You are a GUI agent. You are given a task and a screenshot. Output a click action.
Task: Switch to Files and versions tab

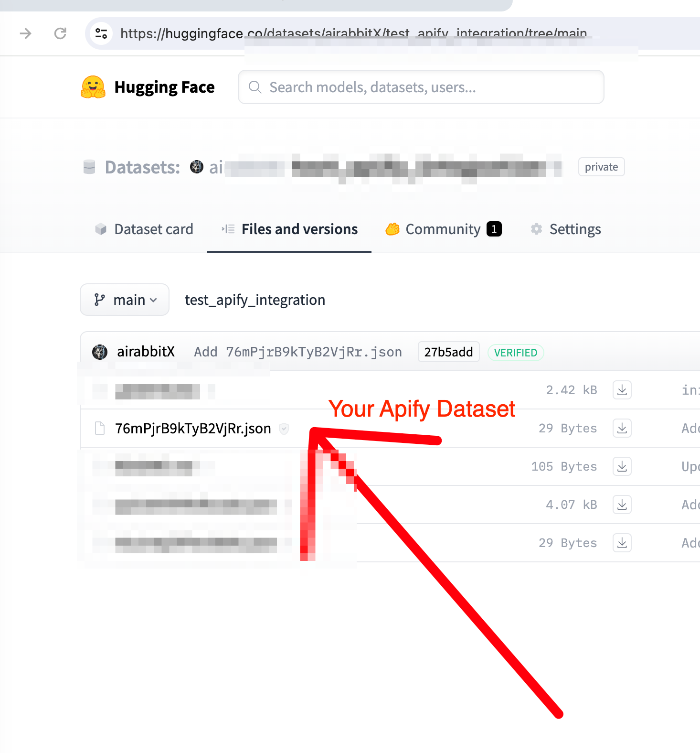point(289,229)
